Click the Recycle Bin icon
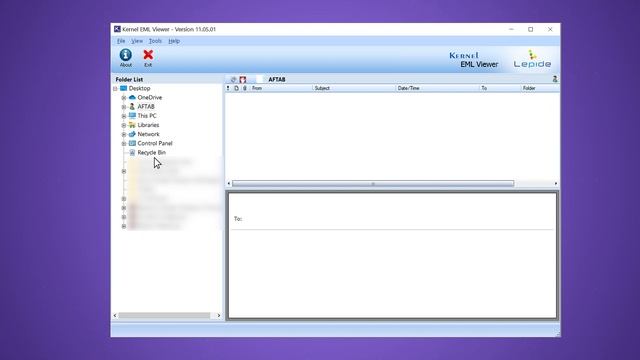This screenshot has height=360, width=640. 132,153
